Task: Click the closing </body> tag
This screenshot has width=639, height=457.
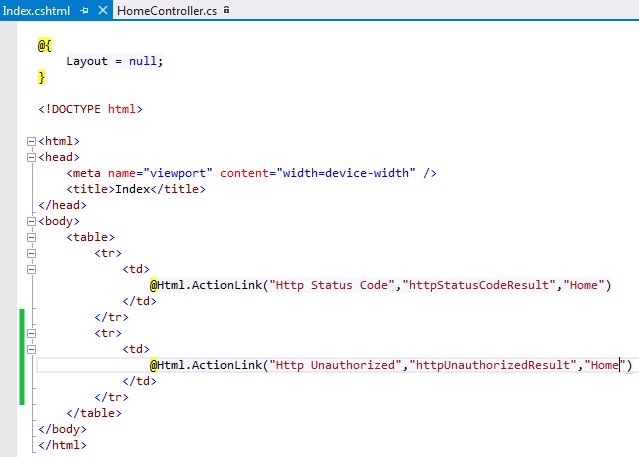Action: click(x=62, y=429)
